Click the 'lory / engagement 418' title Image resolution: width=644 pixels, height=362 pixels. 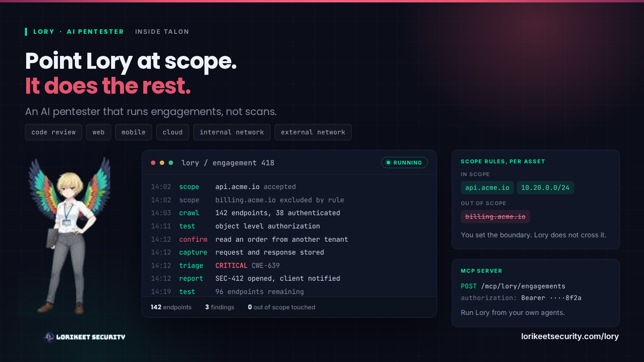tap(228, 163)
